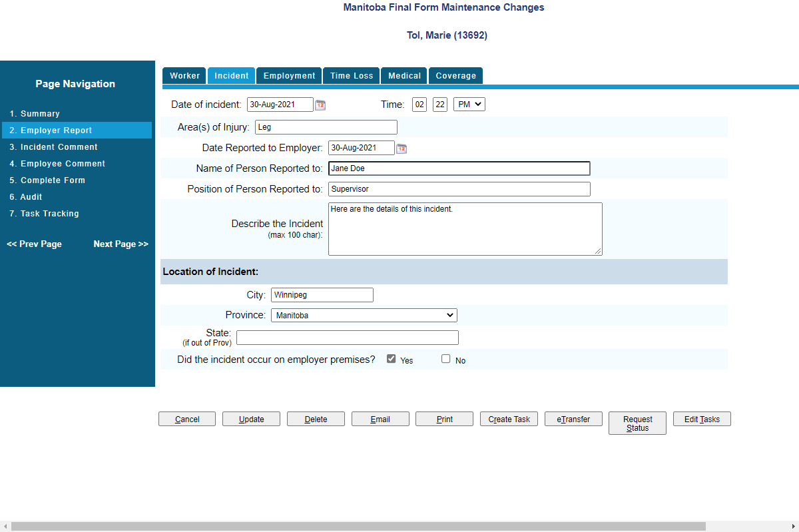Viewport: 799px width, 532px height.
Task: Expand the Province dropdown
Action: pyautogui.click(x=364, y=316)
